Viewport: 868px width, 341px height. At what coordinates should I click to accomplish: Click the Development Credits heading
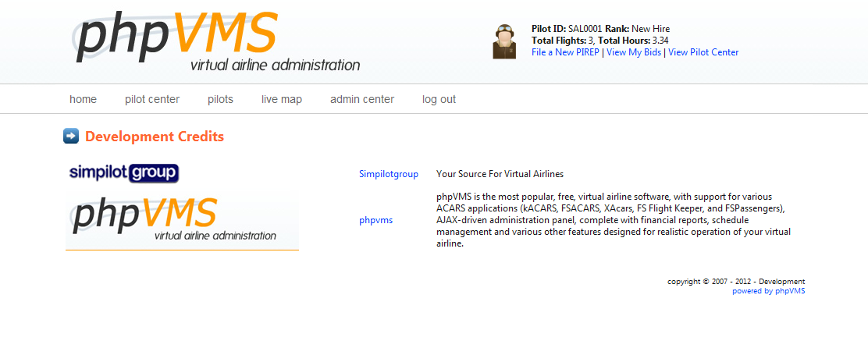[155, 137]
